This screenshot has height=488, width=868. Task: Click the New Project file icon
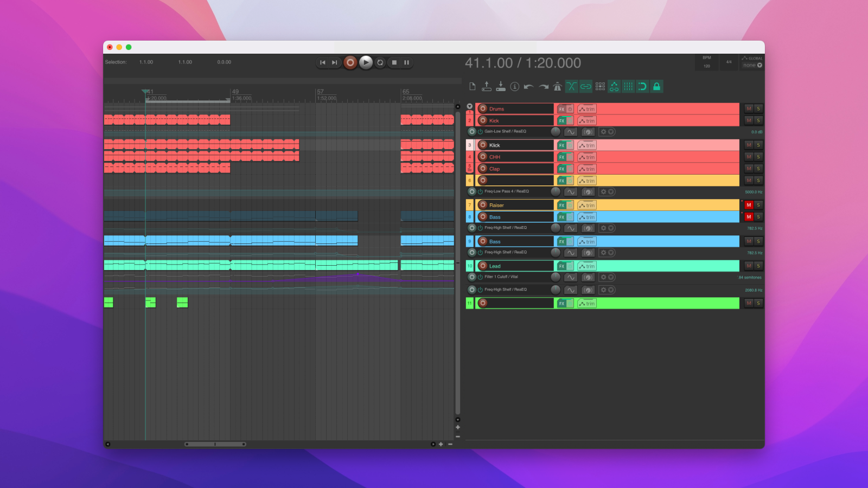click(x=473, y=86)
